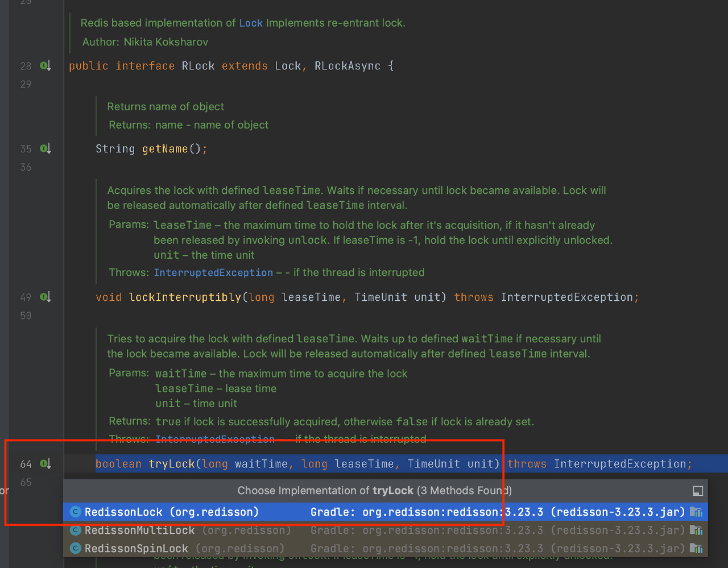Click implemented-method gutter icon on line 35
728x568 pixels.
pos(45,149)
